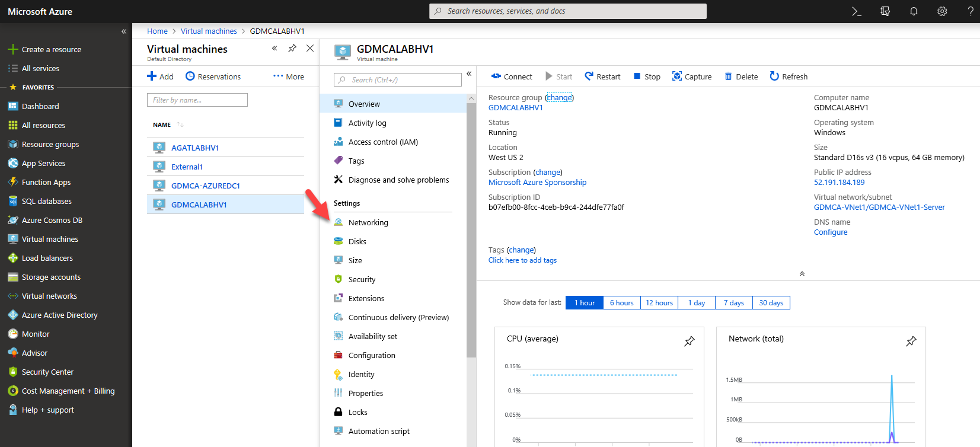Click the Help + support icon
This screenshot has height=447, width=980.
click(13, 410)
